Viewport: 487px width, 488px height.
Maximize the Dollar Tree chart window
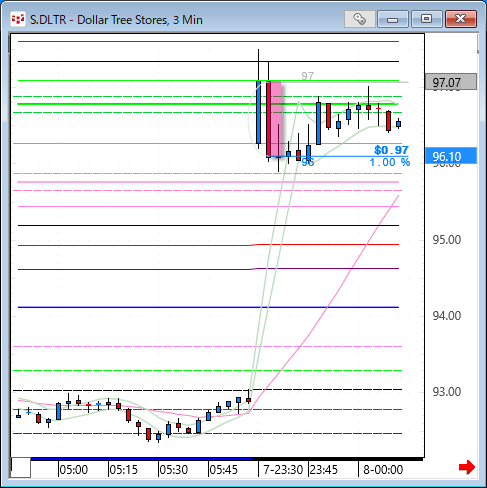(x=426, y=19)
